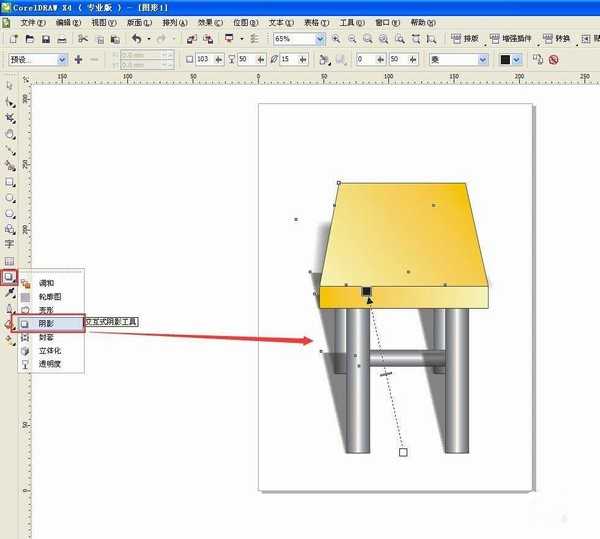Click the Print icon in the toolbar
The image size is (600, 539).
(62, 39)
